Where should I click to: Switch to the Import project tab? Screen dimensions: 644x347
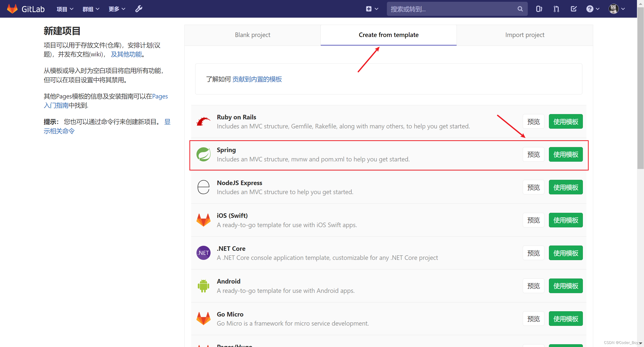pos(525,35)
